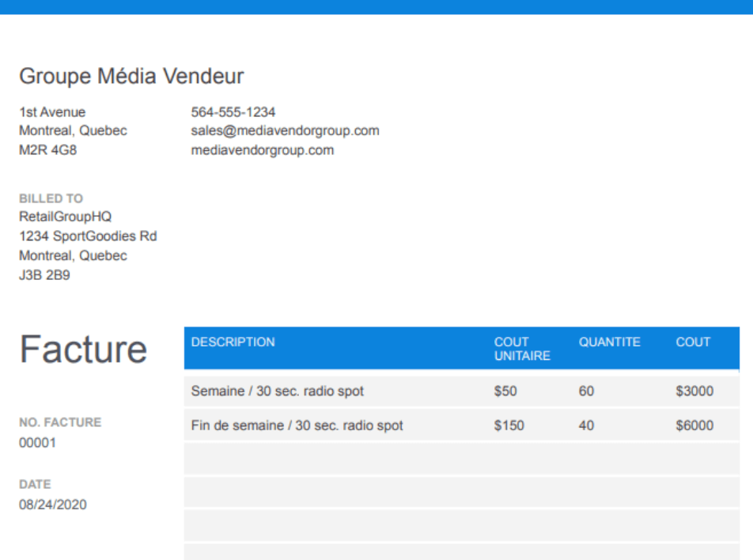
Task: Click the phone number 564-555-1234
Action: 233,112
